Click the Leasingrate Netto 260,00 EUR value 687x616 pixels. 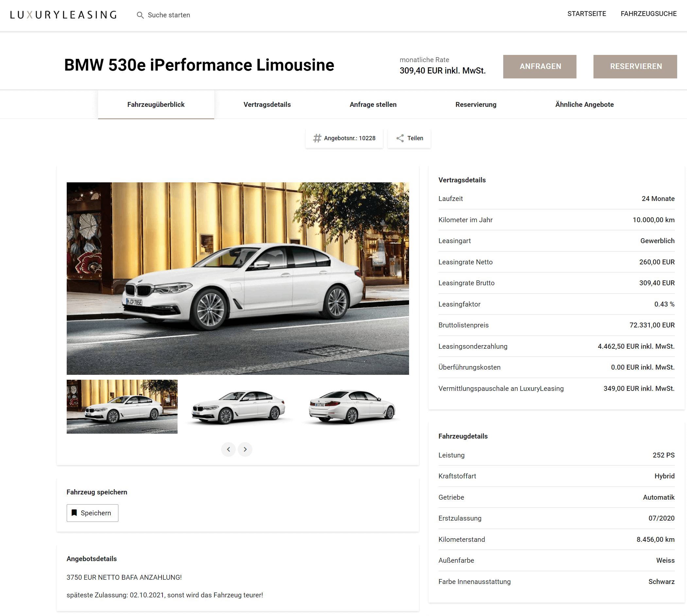point(657,262)
